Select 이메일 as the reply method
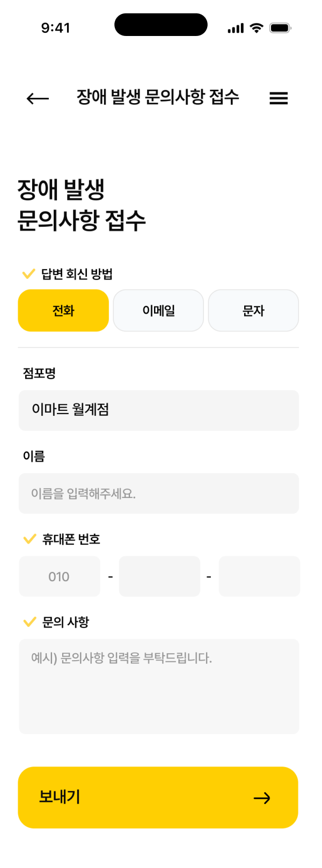 click(158, 310)
